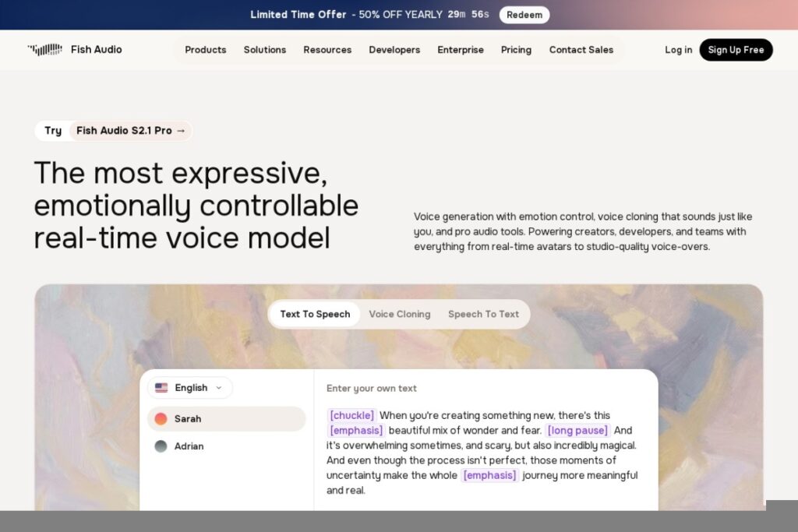Select the Text To Speech tab

click(x=315, y=315)
